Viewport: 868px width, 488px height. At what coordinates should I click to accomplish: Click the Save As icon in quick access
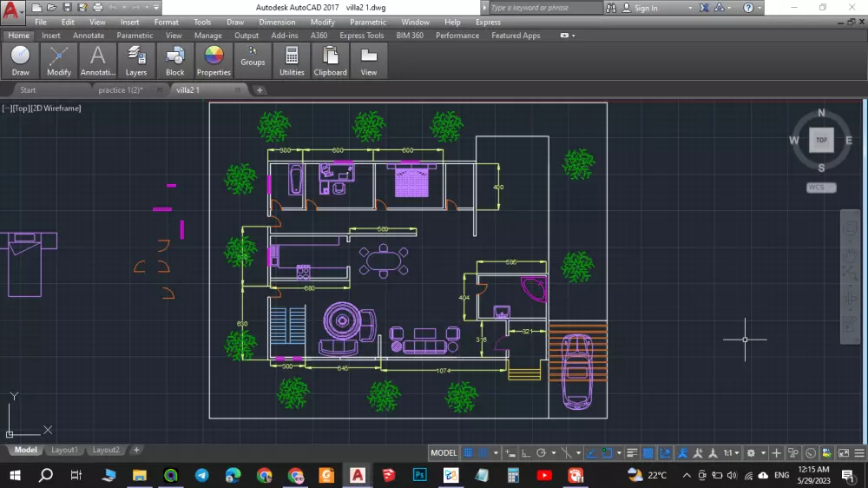point(82,7)
